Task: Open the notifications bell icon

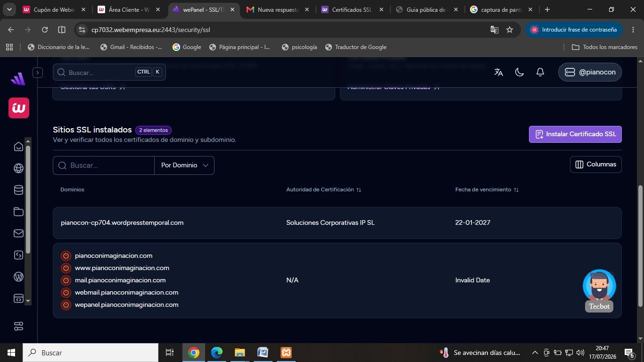Action: (x=540, y=72)
